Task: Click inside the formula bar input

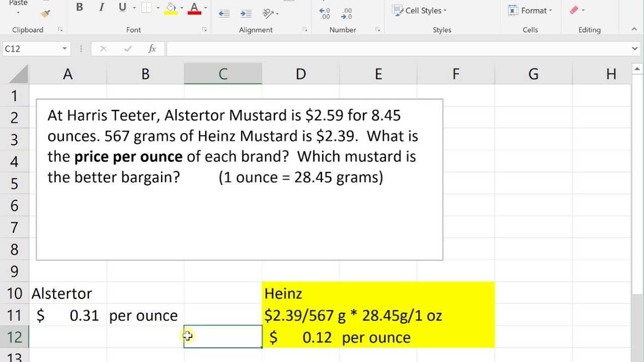Action: coord(397,49)
